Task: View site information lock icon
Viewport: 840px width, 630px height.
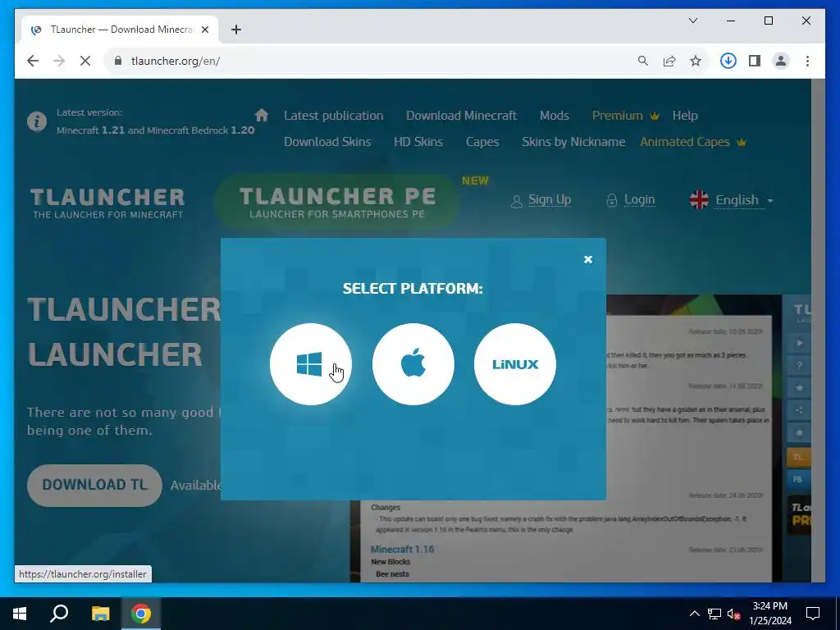Action: click(118, 61)
